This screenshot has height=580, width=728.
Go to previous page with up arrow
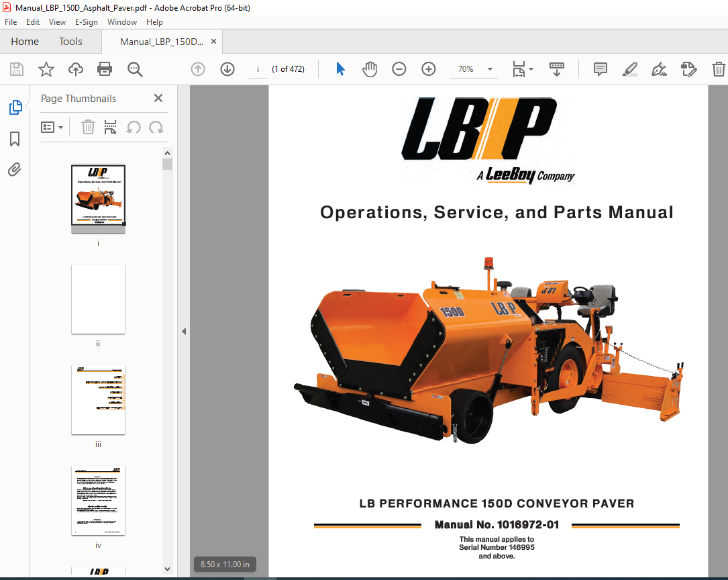coord(198,69)
